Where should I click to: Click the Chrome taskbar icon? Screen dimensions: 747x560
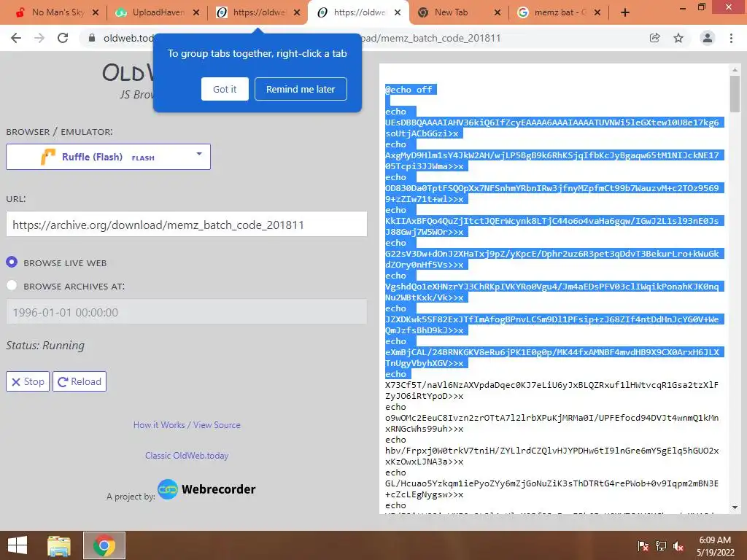104,545
